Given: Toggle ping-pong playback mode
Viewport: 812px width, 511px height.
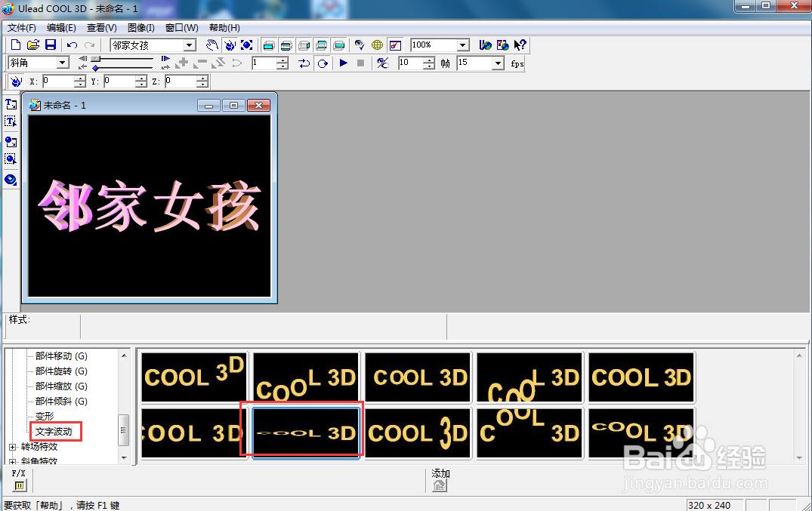Looking at the screenshot, I should point(304,63).
